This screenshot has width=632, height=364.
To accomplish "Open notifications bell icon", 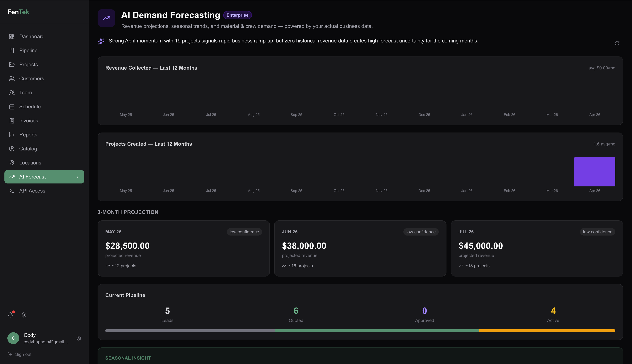I will pos(10,315).
